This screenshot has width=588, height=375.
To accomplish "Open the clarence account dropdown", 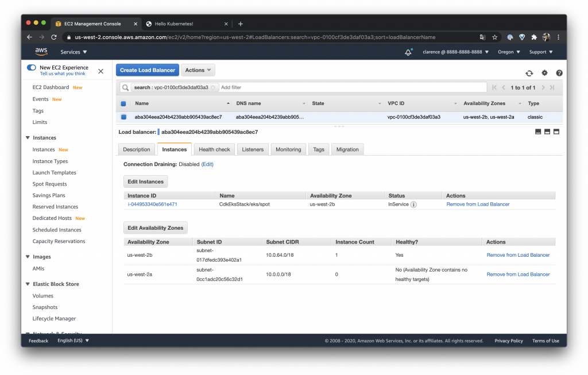I will 455,52.
